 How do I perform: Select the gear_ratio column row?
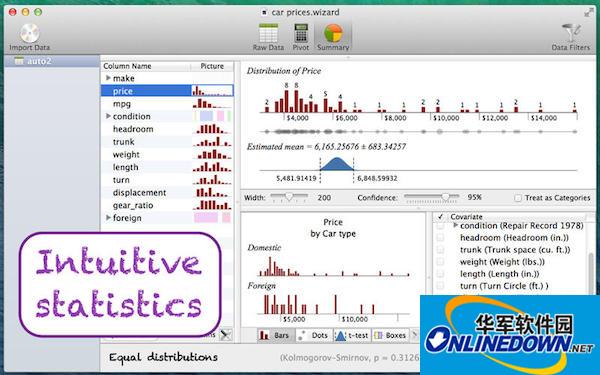pyautogui.click(x=167, y=205)
